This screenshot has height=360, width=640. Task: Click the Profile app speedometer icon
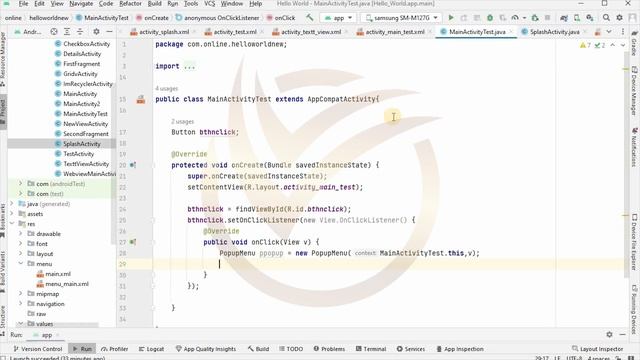[516, 18]
